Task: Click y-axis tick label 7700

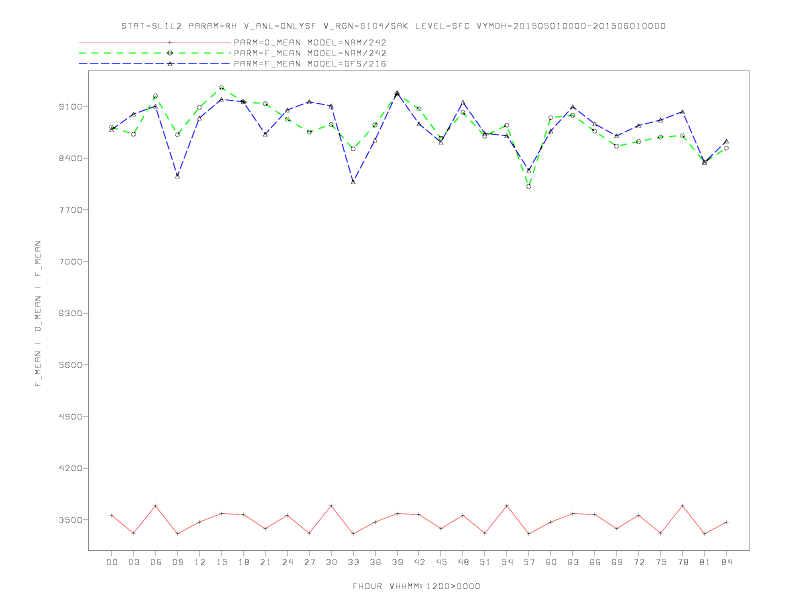Action: pyautogui.click(x=72, y=210)
